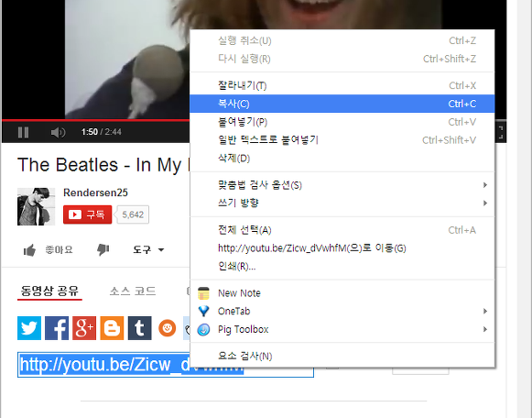
Task: Mute the video using the speaker icon
Action: pos(58,132)
